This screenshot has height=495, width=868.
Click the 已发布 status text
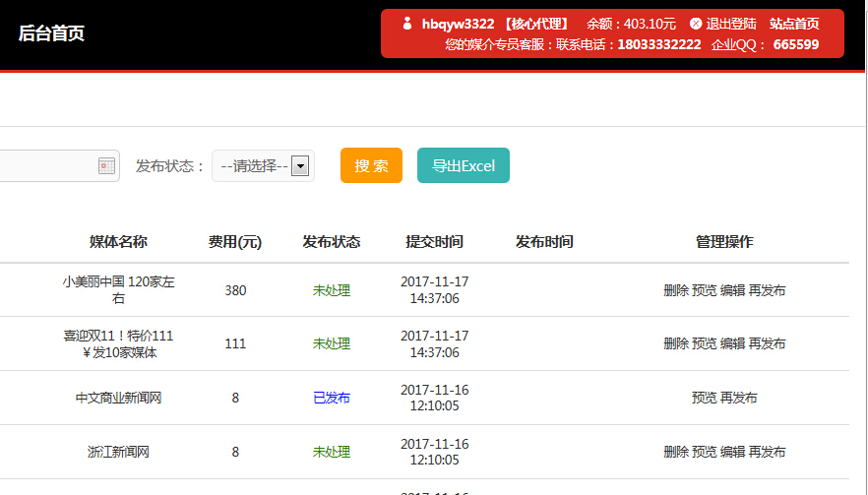(332, 398)
